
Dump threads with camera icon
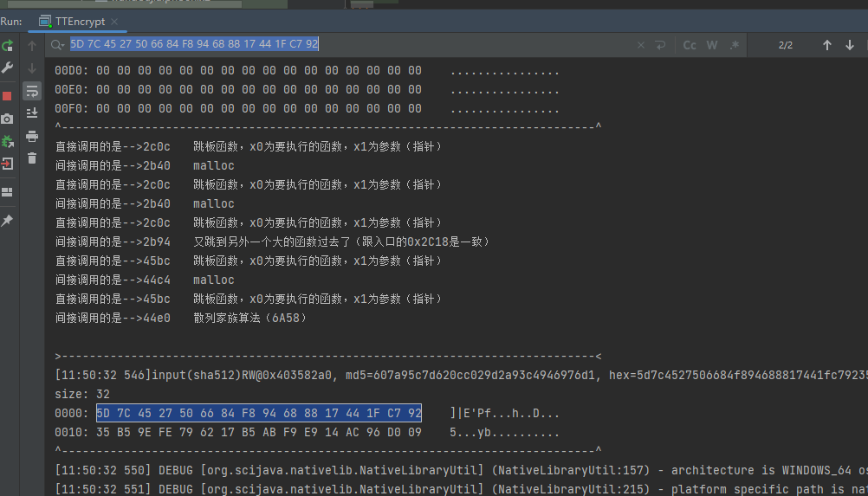[7, 119]
